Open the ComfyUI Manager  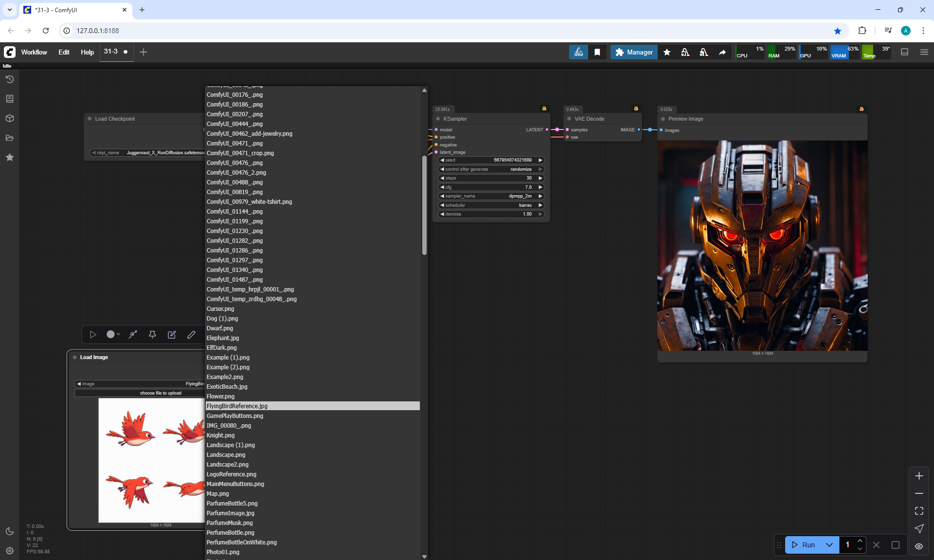(x=634, y=52)
